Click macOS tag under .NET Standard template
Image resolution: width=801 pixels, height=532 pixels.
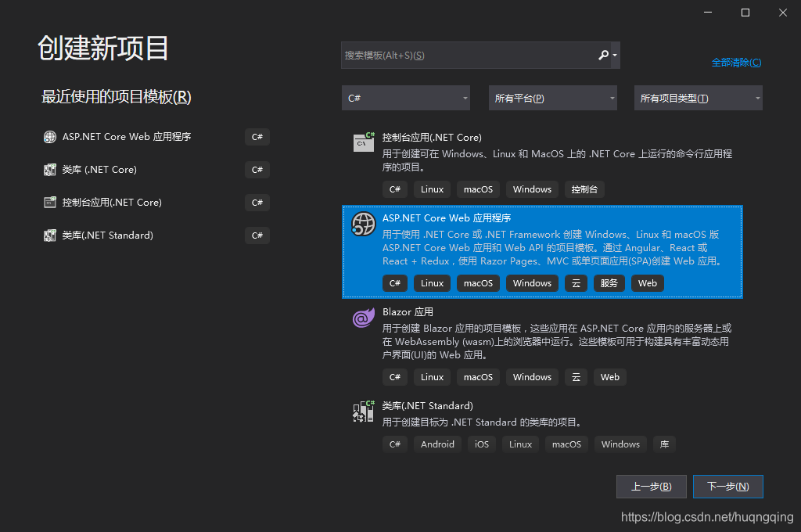point(566,444)
